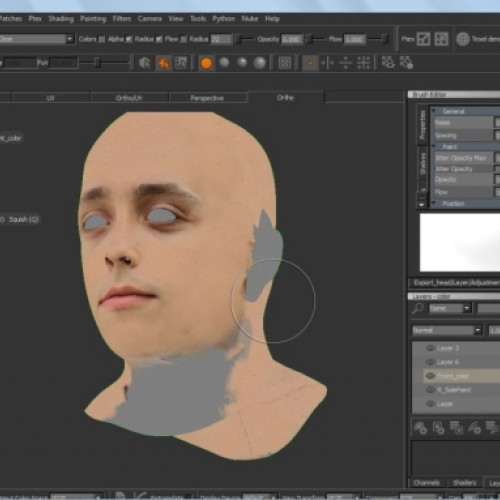This screenshot has height=500, width=500.
Task: Click the second Ptex grid icon
Action: coord(441,39)
